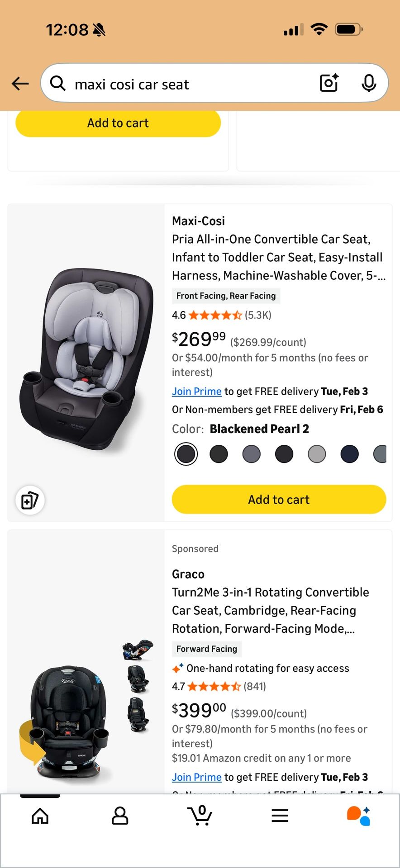
Task: Tap the magnifying glass search icon
Action: [58, 83]
